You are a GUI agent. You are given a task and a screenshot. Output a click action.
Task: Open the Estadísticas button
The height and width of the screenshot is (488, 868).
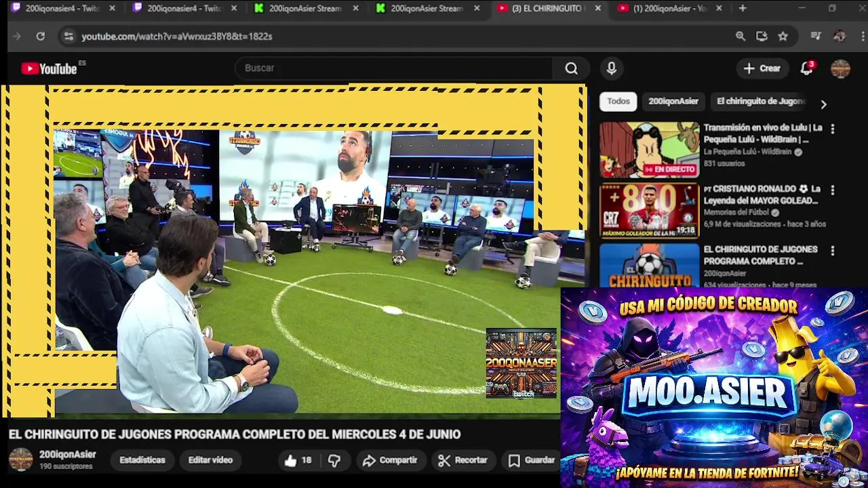pos(142,460)
